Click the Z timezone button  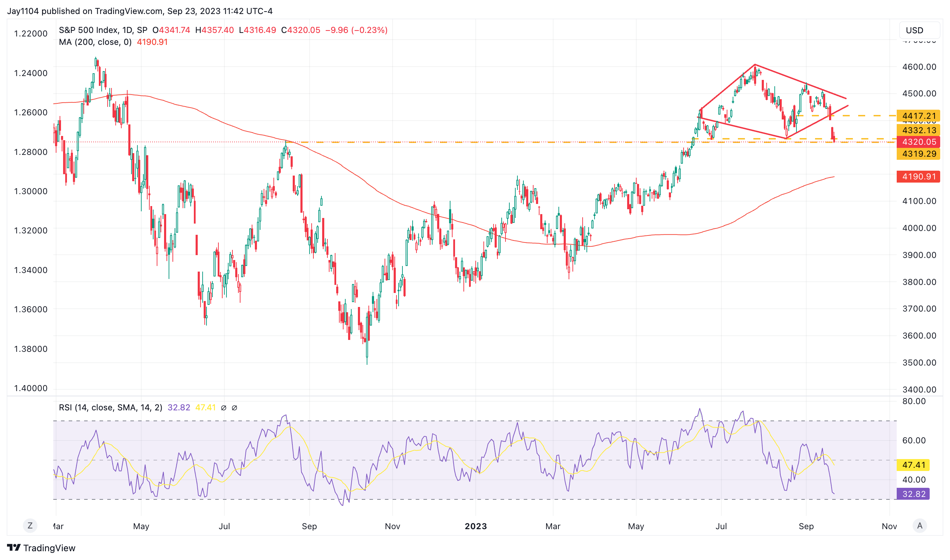[30, 526]
